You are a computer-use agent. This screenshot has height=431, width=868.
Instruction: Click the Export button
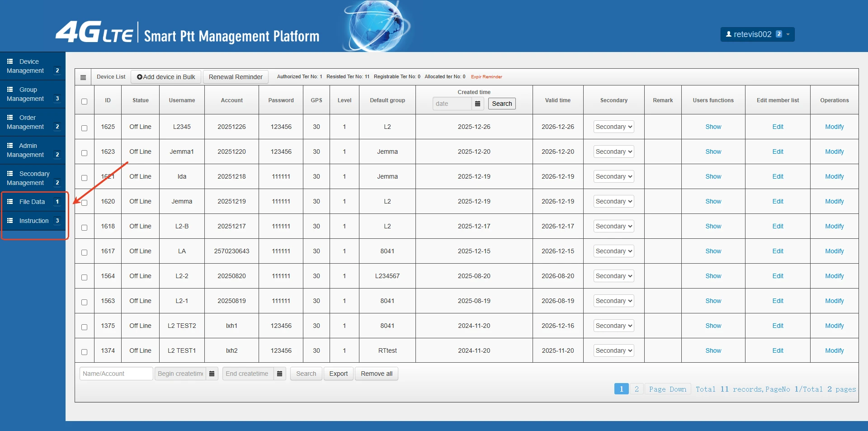338,374
